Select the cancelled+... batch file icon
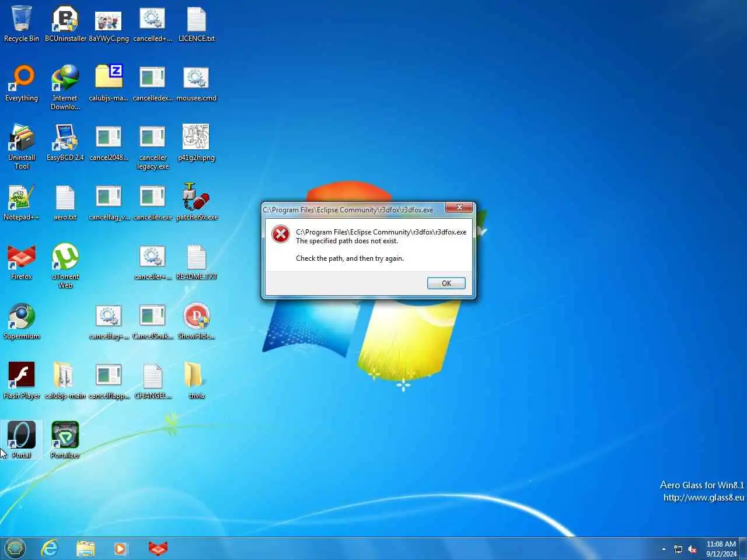Screen dimensions: 747x560 (152, 24)
